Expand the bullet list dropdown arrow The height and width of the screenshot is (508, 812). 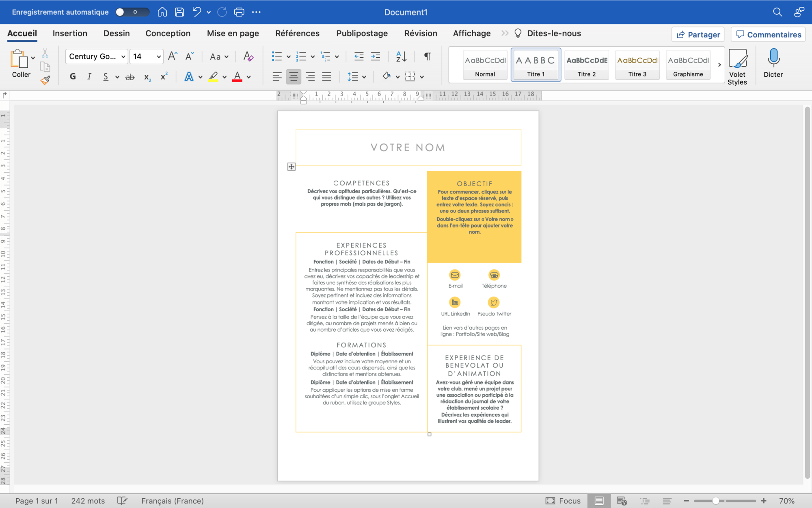click(288, 56)
